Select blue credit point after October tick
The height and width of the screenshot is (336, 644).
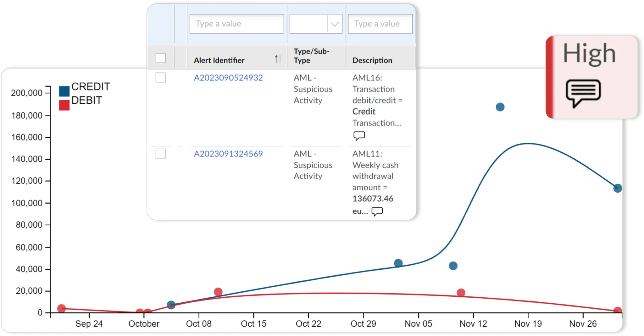171,305
